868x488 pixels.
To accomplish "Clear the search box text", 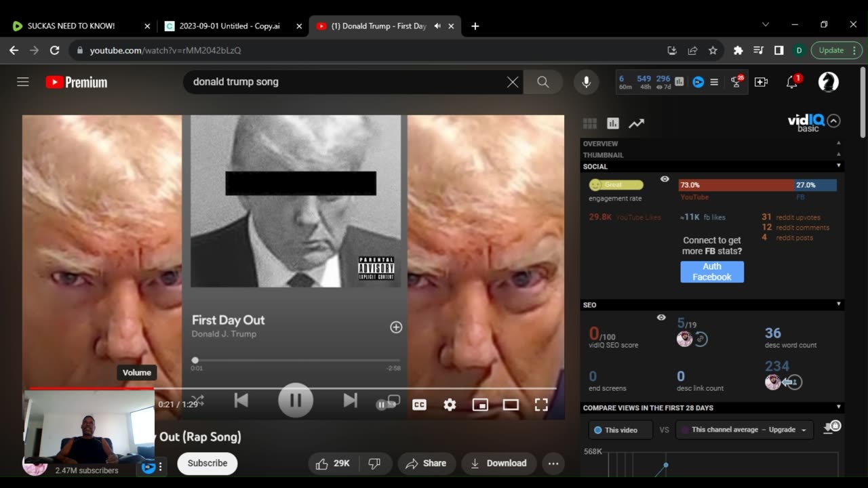I will coord(513,82).
